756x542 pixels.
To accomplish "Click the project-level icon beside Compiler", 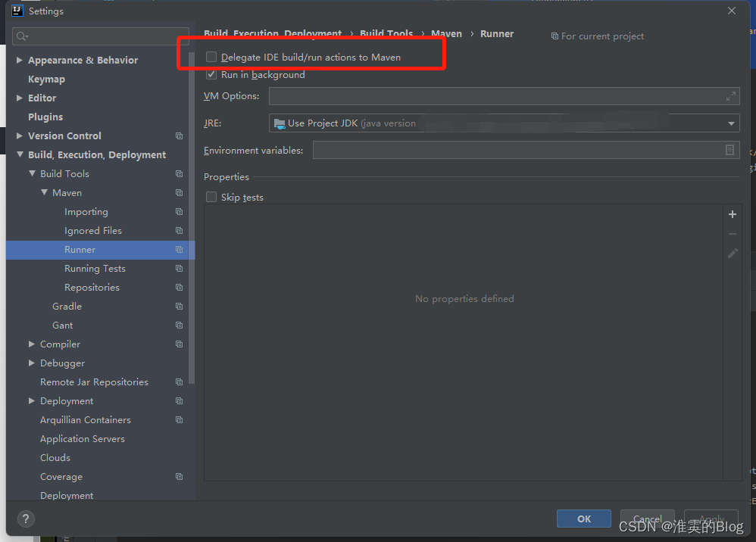I will (x=179, y=344).
